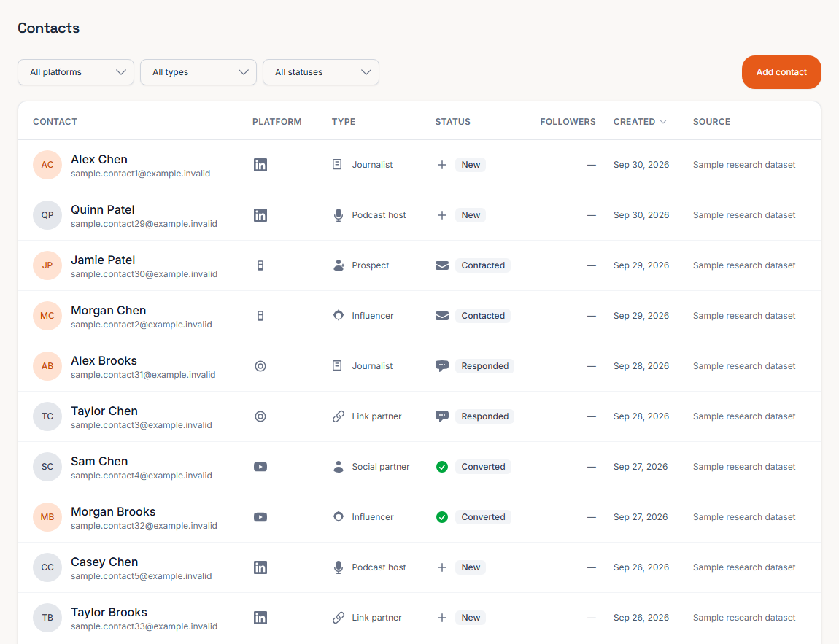
Task: Click green check icon for Morgan Brooks
Action: pos(442,516)
